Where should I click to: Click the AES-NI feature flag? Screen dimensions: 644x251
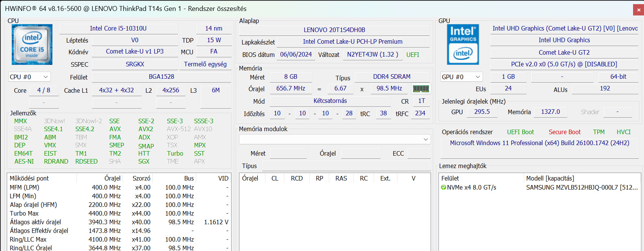pos(24,161)
